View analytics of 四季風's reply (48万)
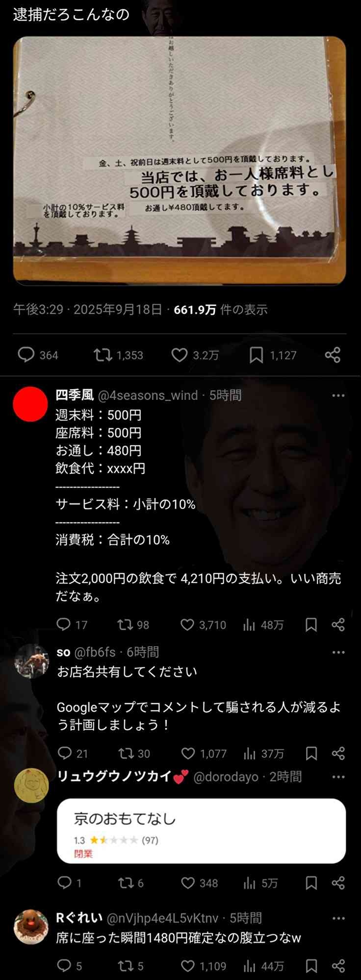361x980 pixels. pos(263,625)
